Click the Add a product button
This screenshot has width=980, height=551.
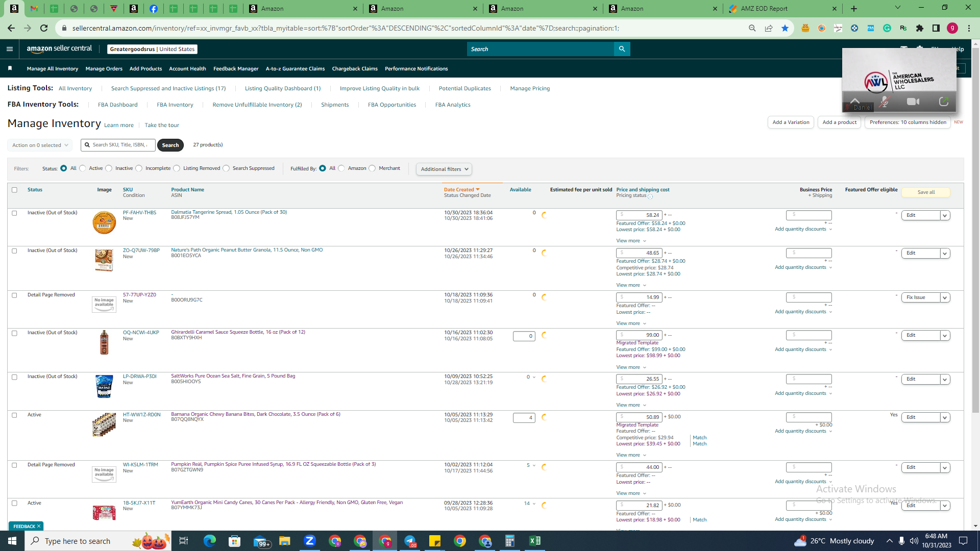[x=839, y=122]
